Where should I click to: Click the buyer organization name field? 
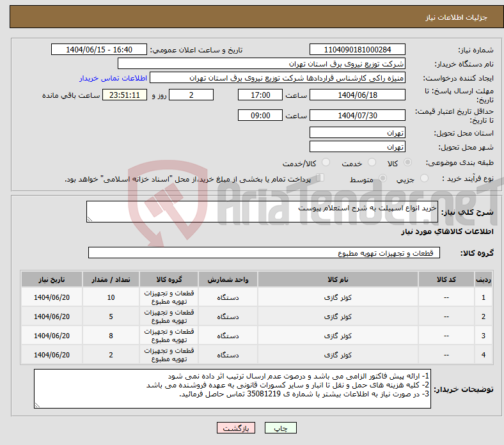point(262,64)
